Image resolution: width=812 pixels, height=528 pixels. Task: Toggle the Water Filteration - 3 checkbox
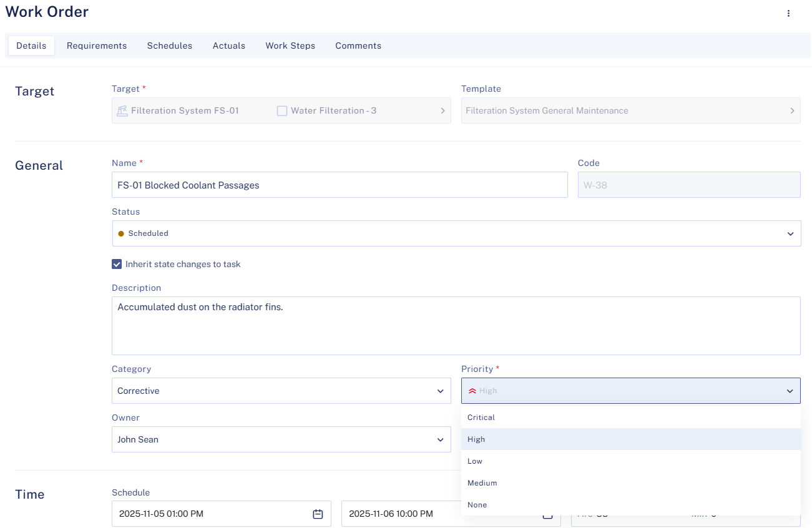(x=282, y=110)
